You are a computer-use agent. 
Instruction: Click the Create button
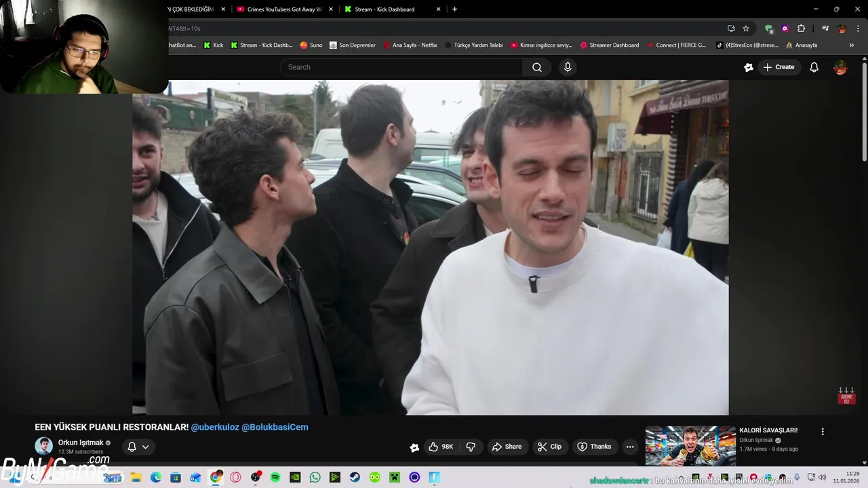(778, 67)
